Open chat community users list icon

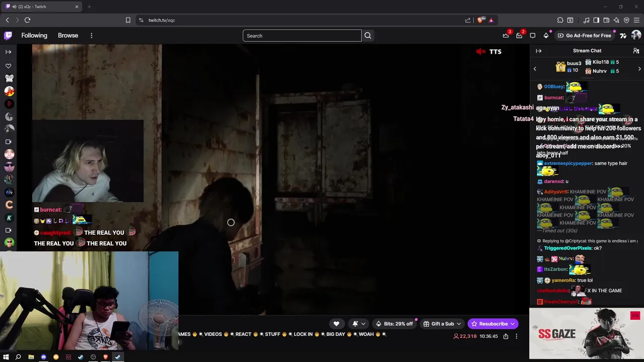click(x=636, y=51)
